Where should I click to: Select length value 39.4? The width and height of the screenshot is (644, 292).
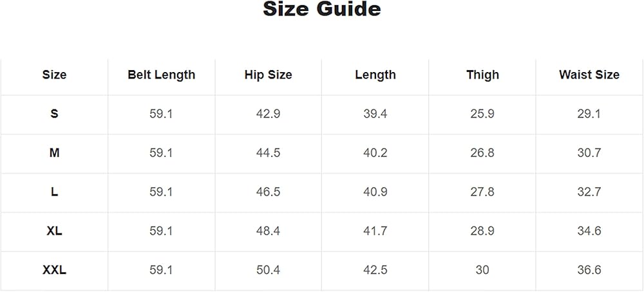(375, 114)
